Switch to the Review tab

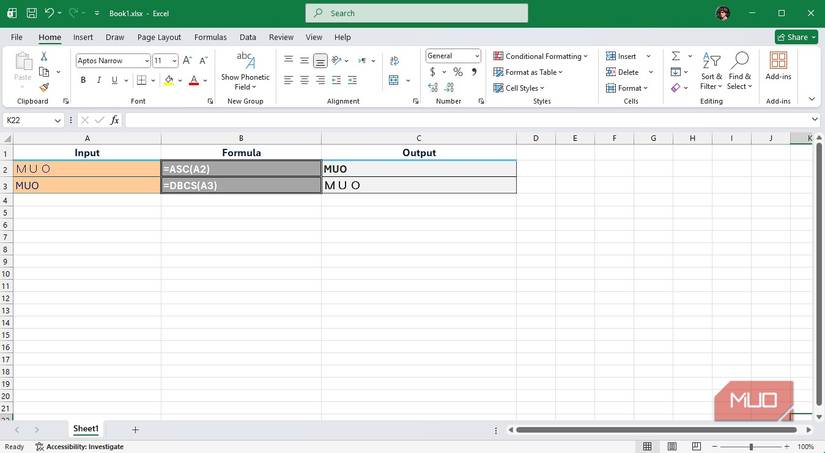click(x=281, y=37)
